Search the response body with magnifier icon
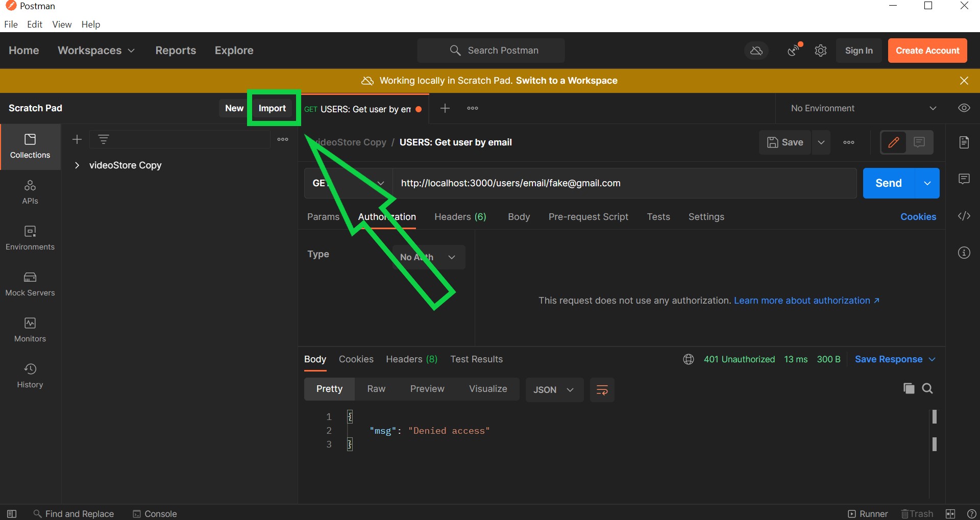The image size is (980, 520). point(927,388)
